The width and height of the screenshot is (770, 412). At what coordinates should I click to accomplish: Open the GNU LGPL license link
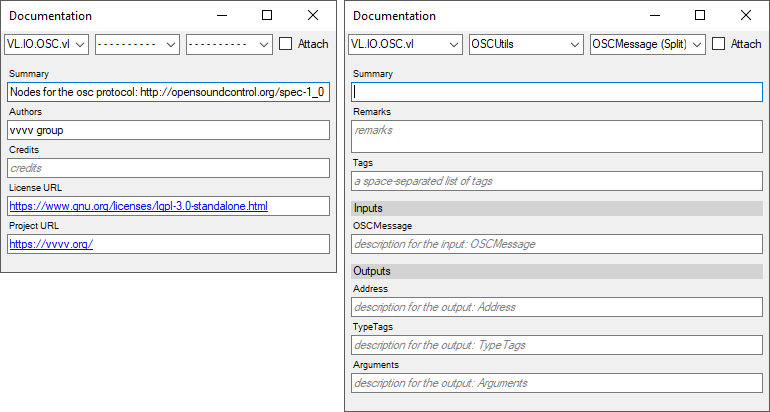pyautogui.click(x=138, y=206)
